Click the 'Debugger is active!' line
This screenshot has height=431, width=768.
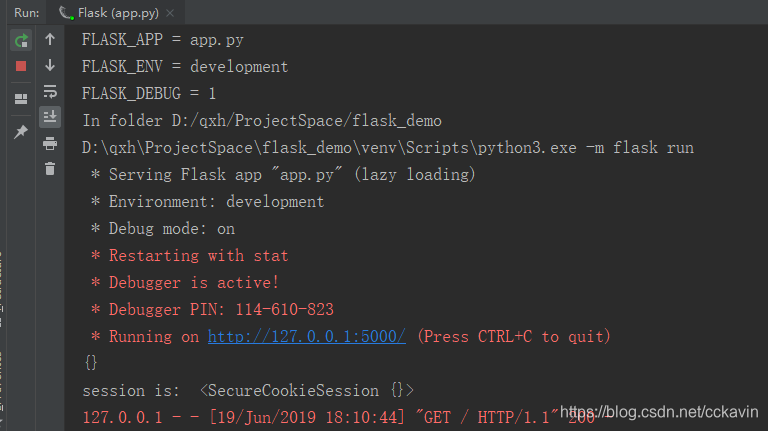185,282
